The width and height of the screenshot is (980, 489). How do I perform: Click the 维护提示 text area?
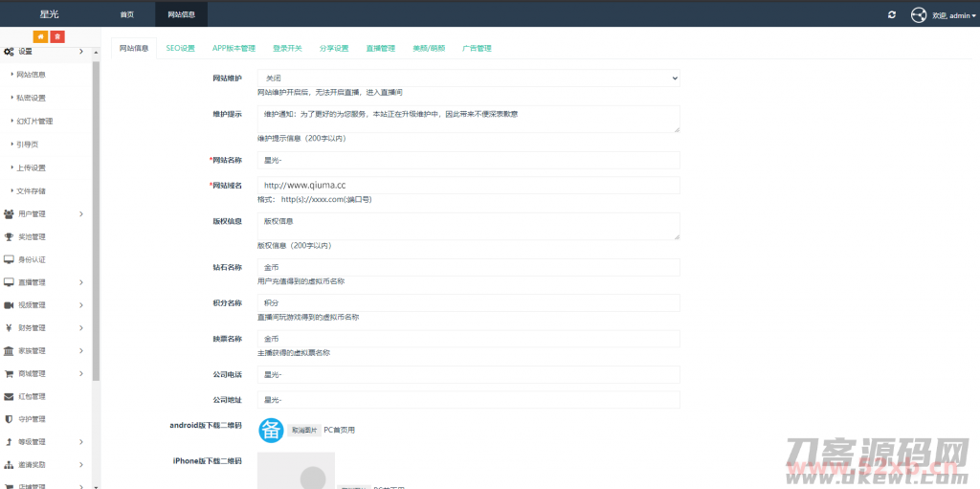(469, 119)
